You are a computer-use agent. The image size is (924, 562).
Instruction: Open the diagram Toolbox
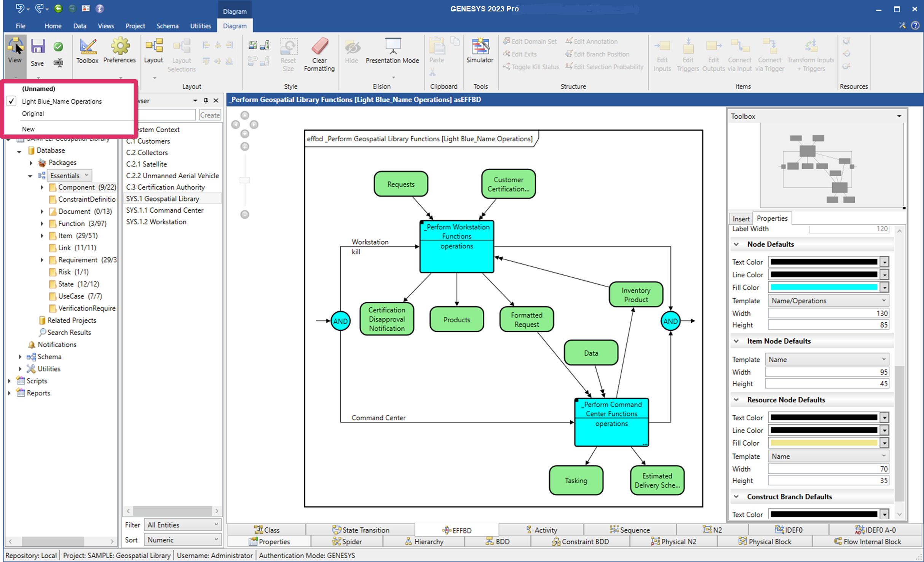tap(87, 51)
